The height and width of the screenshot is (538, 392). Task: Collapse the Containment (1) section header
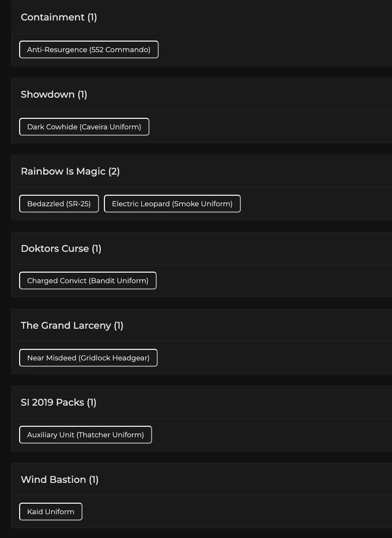pos(59,17)
